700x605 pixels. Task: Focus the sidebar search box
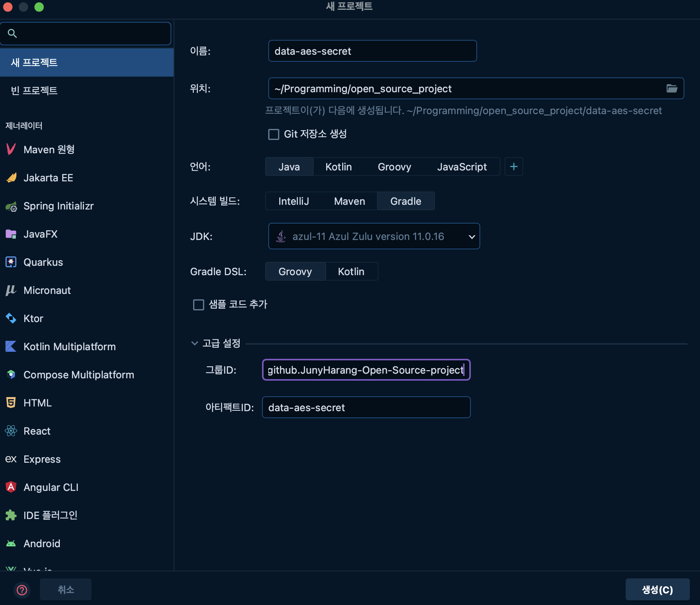pos(86,34)
